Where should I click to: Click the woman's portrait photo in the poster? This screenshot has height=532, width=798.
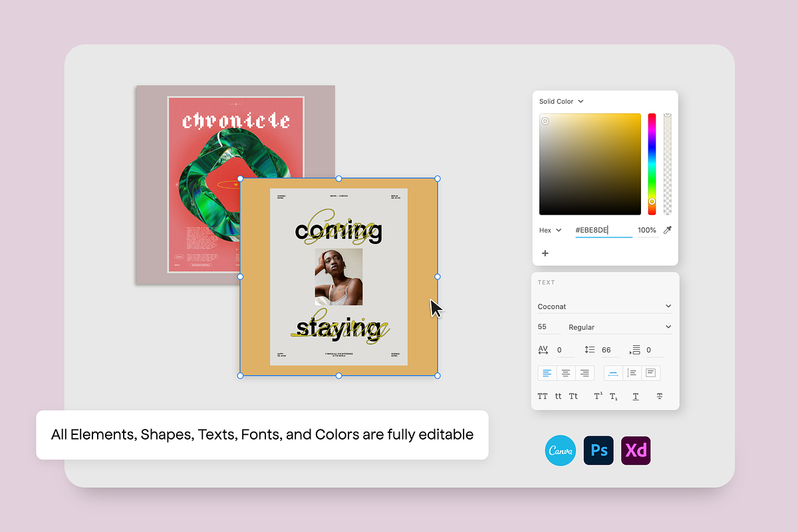click(x=338, y=277)
